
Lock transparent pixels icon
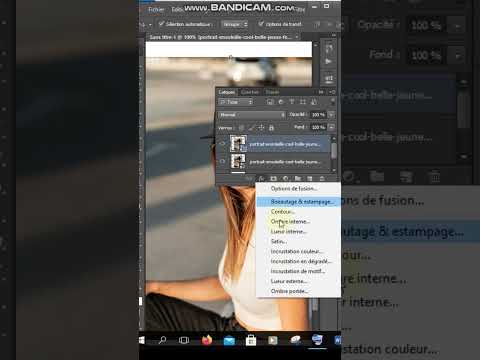241,128
